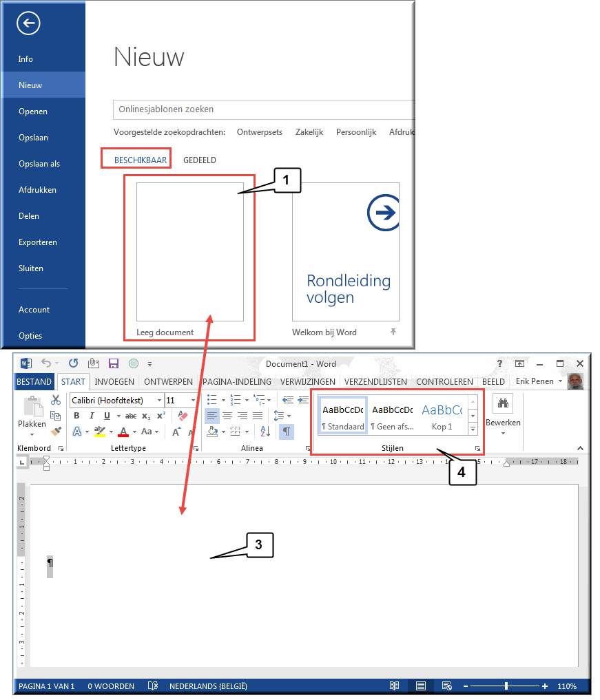Switch to web layout view in the status bar

tap(447, 686)
